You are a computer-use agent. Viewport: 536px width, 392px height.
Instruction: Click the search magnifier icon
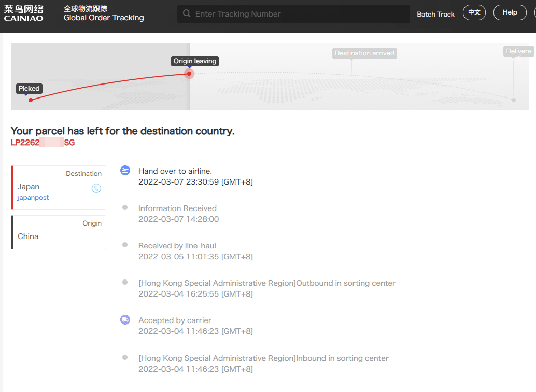tap(186, 14)
